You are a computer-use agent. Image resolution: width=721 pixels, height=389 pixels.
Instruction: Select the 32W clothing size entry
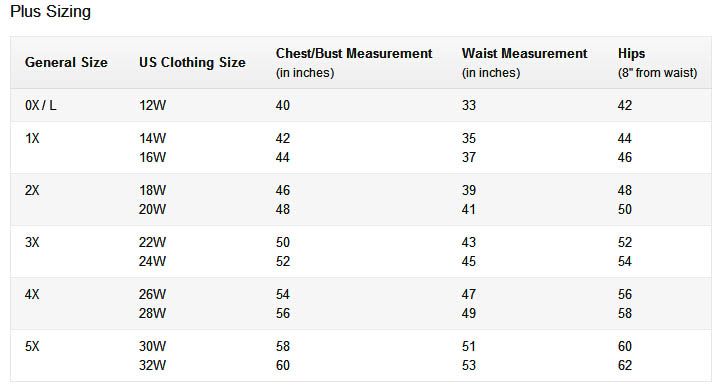click(x=152, y=365)
